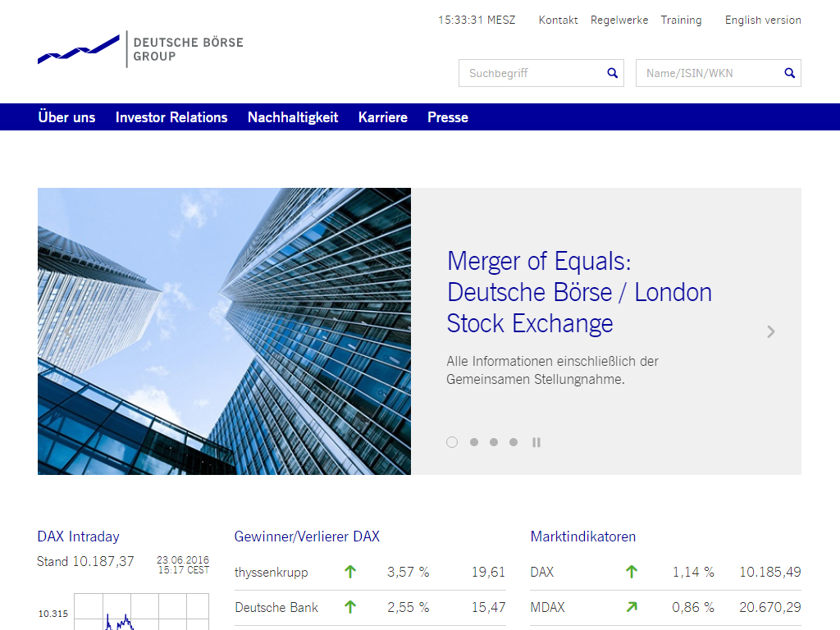Image resolution: width=840 pixels, height=630 pixels.
Task: Click Deutsche Bank's 2,55 % change value
Action: coord(409,607)
